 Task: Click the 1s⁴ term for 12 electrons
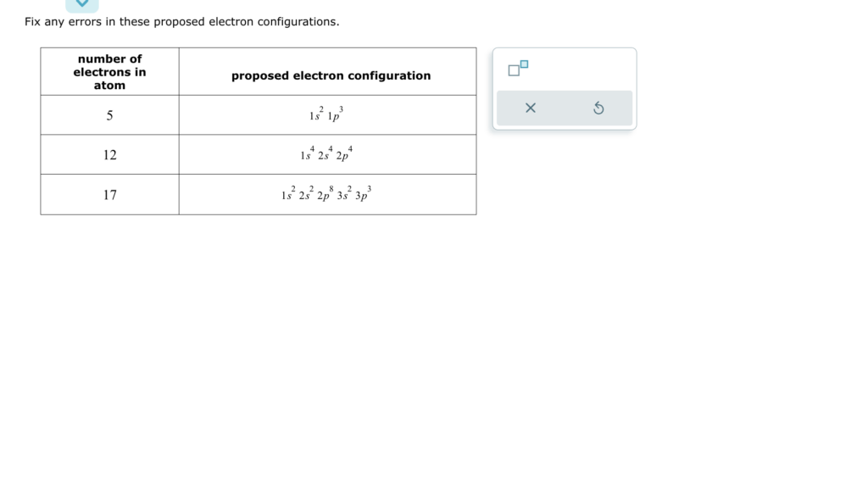pos(307,155)
